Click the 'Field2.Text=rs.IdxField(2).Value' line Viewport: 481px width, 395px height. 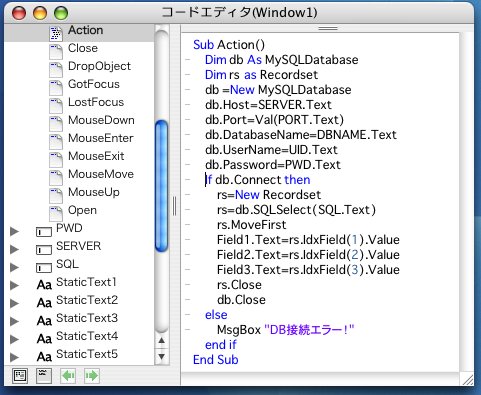coord(308,255)
